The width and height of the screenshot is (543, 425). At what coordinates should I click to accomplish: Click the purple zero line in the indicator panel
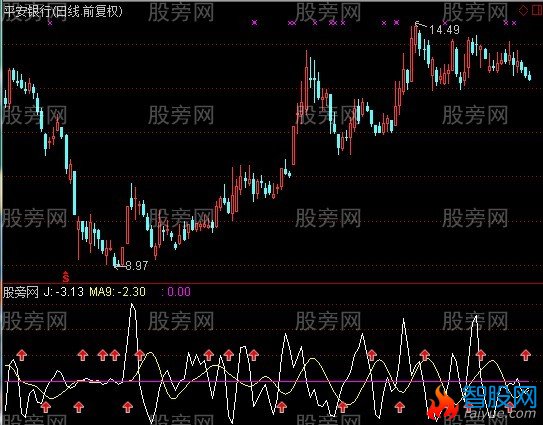(267, 381)
